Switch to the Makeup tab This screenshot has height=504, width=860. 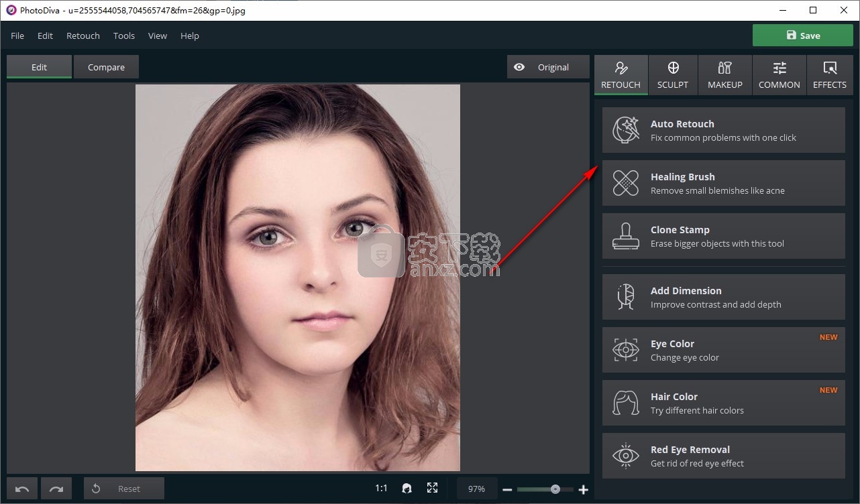(724, 75)
